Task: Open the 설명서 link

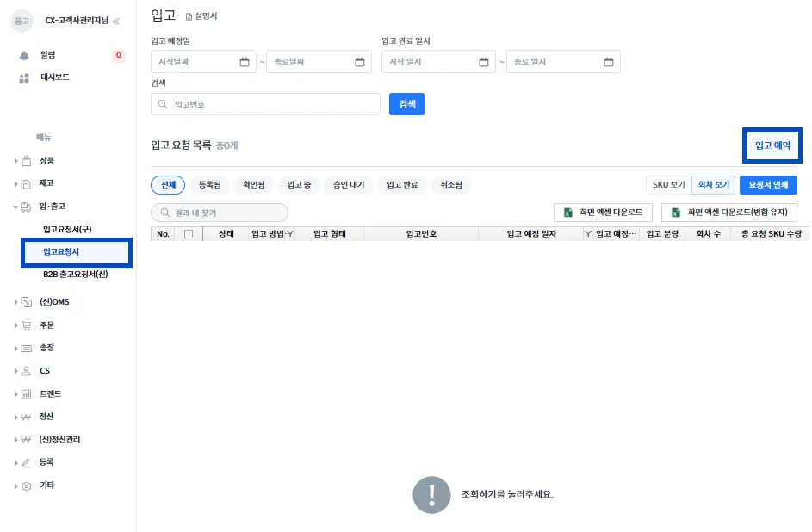Action: point(201,16)
